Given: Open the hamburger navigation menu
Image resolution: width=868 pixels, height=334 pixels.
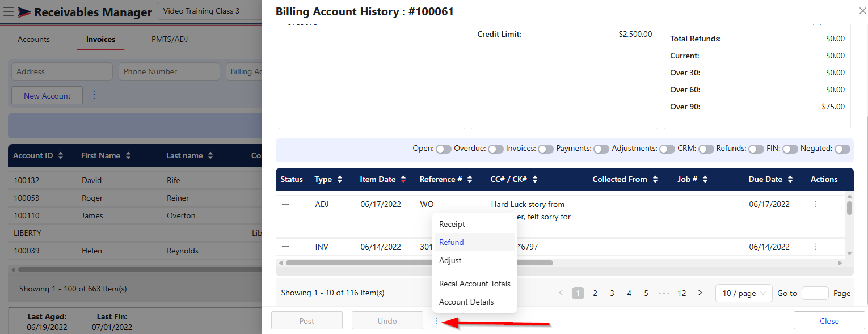Looking at the screenshot, I should [x=9, y=12].
